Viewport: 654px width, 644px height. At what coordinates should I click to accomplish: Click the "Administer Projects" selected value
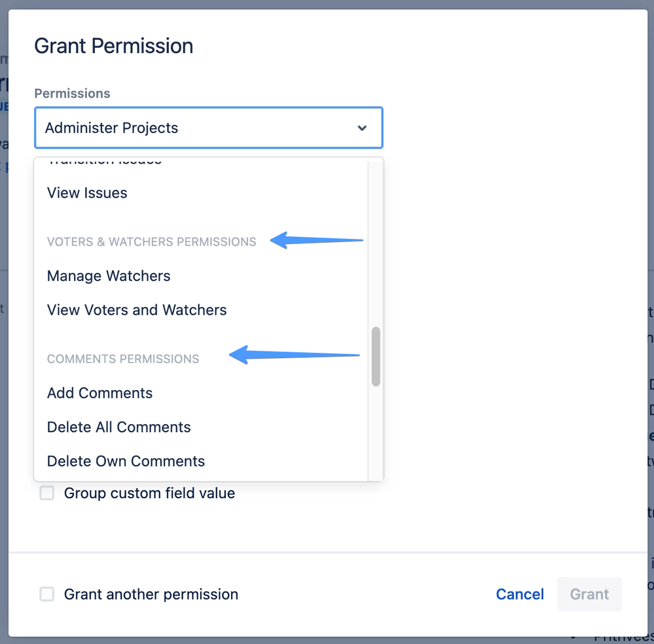pos(111,128)
